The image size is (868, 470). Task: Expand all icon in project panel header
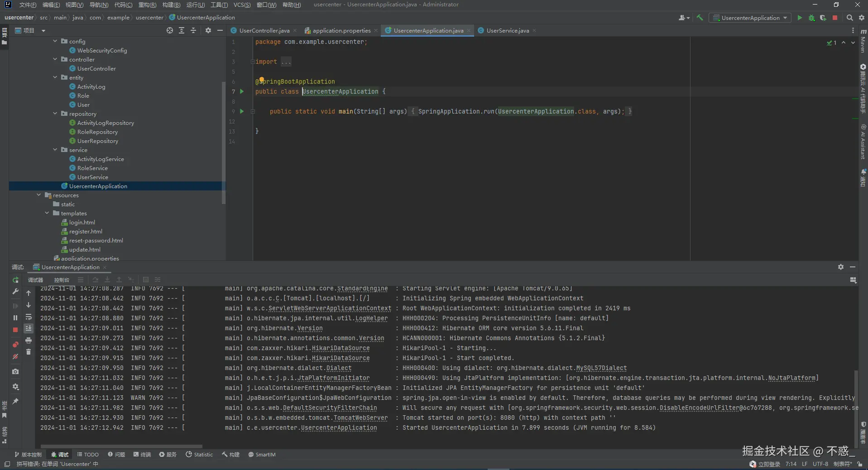(182, 30)
